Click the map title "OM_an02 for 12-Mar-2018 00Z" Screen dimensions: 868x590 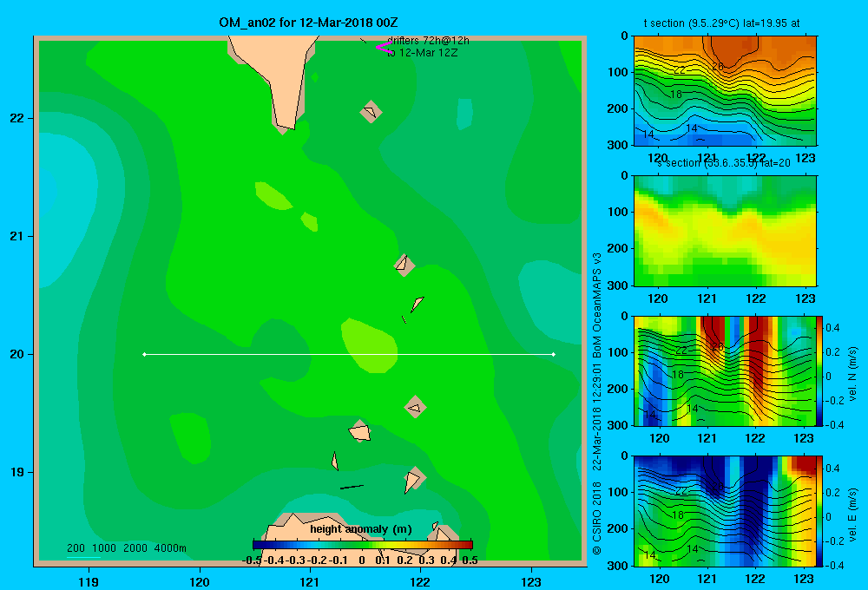308,23
